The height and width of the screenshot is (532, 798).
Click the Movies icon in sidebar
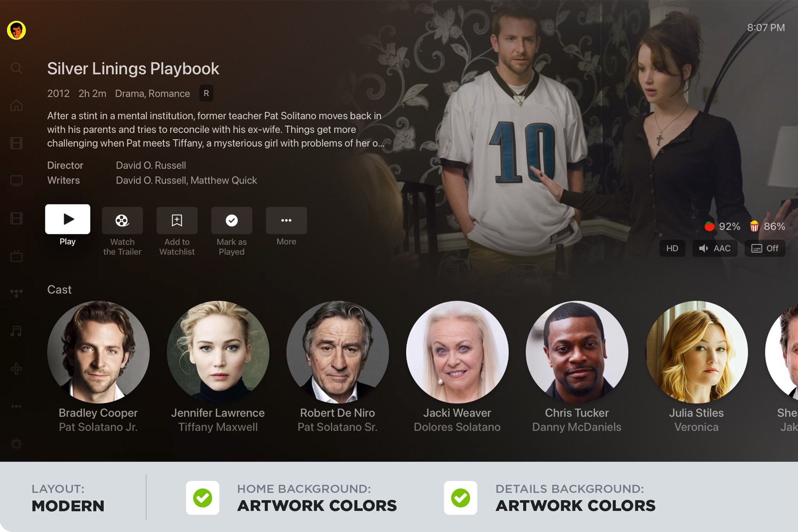[16, 143]
